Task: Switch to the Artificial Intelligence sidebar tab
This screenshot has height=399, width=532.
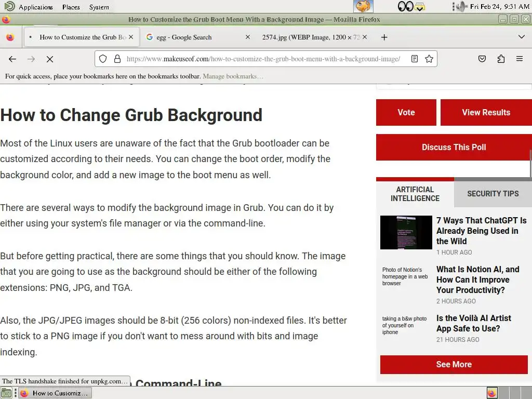Action: 415,194
